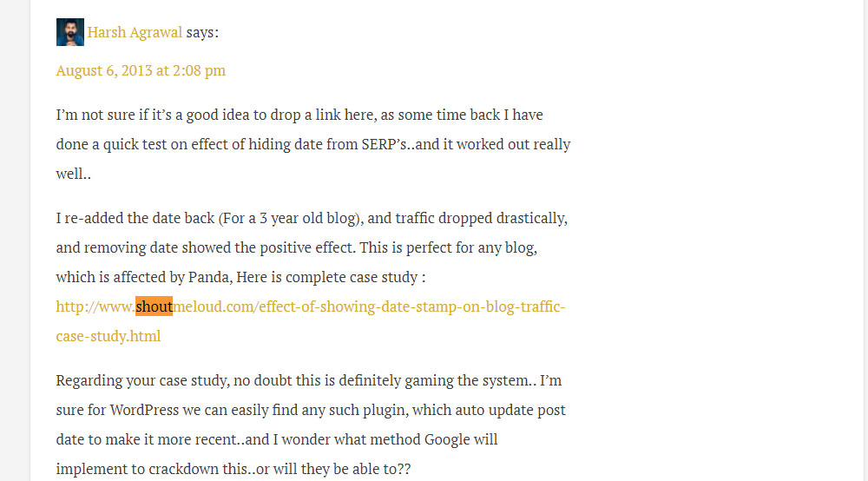This screenshot has height=481, width=868.
Task: Open the Harsh Agrawal author link
Action: [135, 33]
